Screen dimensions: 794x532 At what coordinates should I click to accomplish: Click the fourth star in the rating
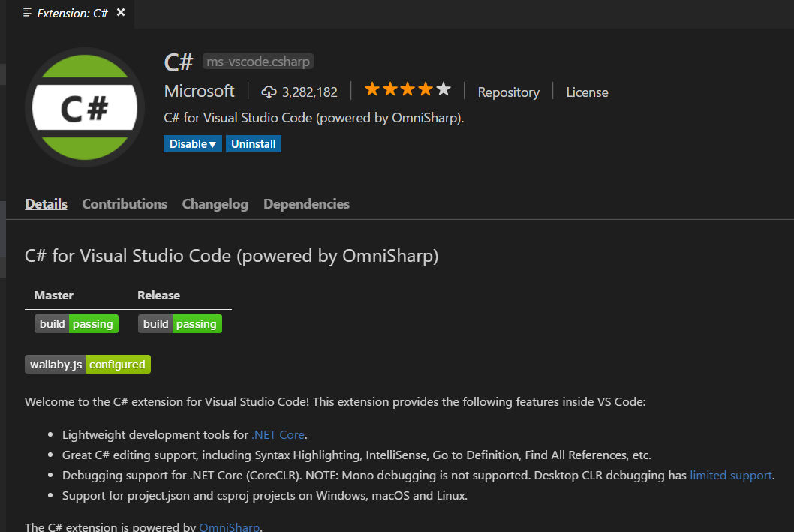coord(426,89)
